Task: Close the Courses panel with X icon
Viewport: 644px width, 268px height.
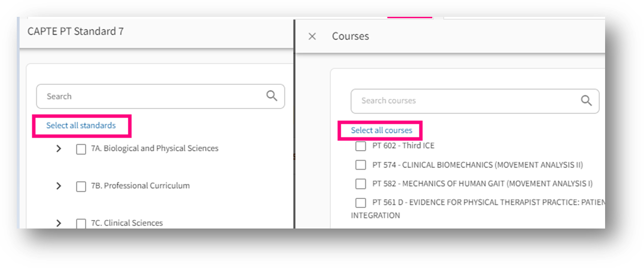Action: tap(312, 36)
